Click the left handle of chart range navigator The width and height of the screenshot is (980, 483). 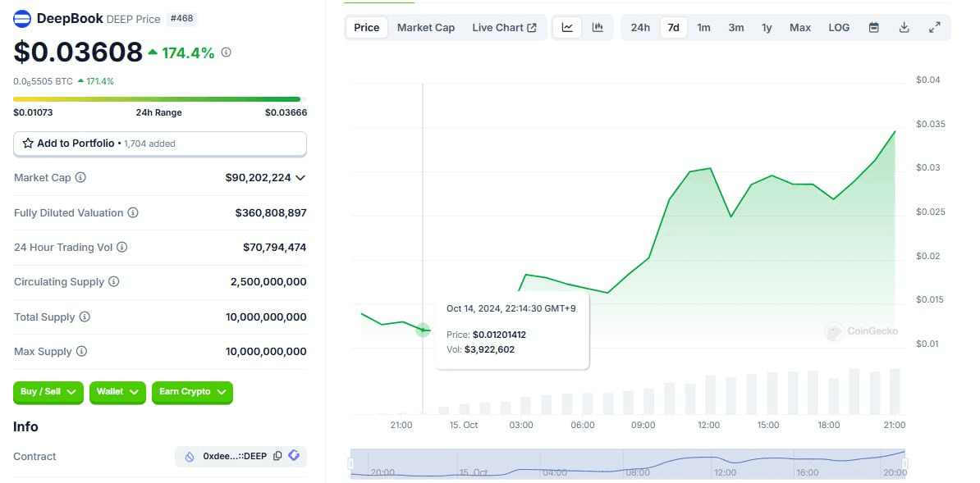tap(350, 463)
